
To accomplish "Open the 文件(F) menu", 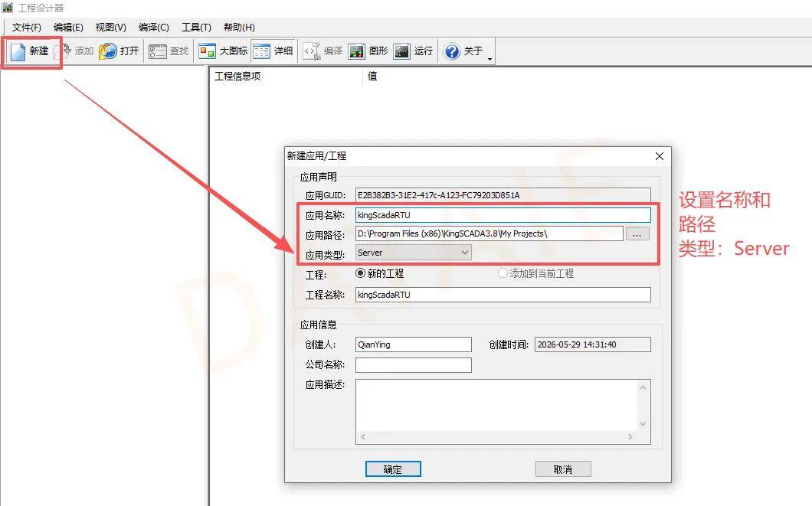I will (x=26, y=28).
